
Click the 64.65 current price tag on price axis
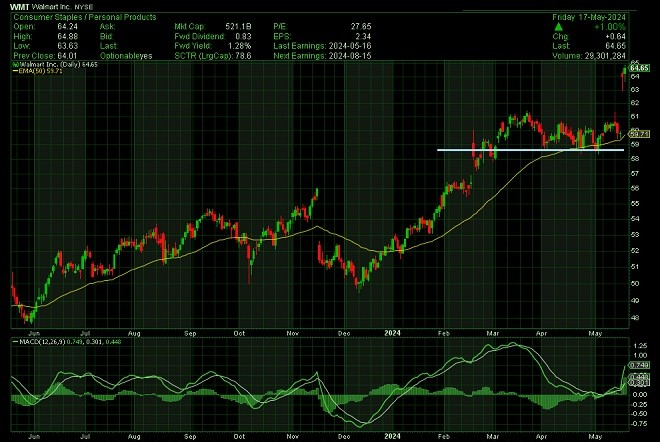pyautogui.click(x=640, y=68)
